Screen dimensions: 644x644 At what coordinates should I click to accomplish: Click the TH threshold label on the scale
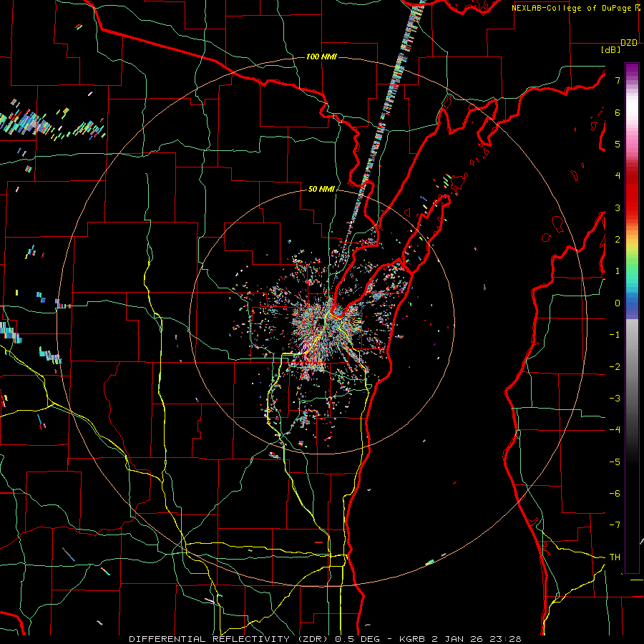click(x=615, y=557)
